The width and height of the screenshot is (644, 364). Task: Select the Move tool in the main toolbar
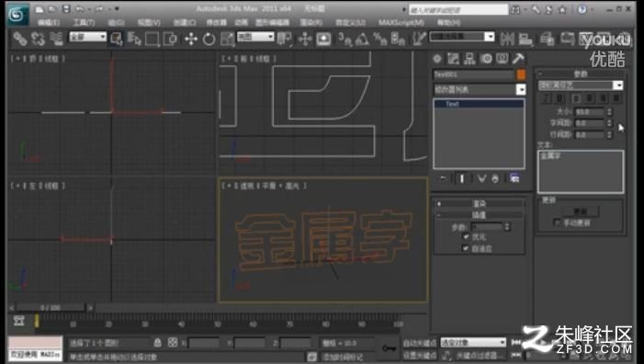pyautogui.click(x=191, y=39)
